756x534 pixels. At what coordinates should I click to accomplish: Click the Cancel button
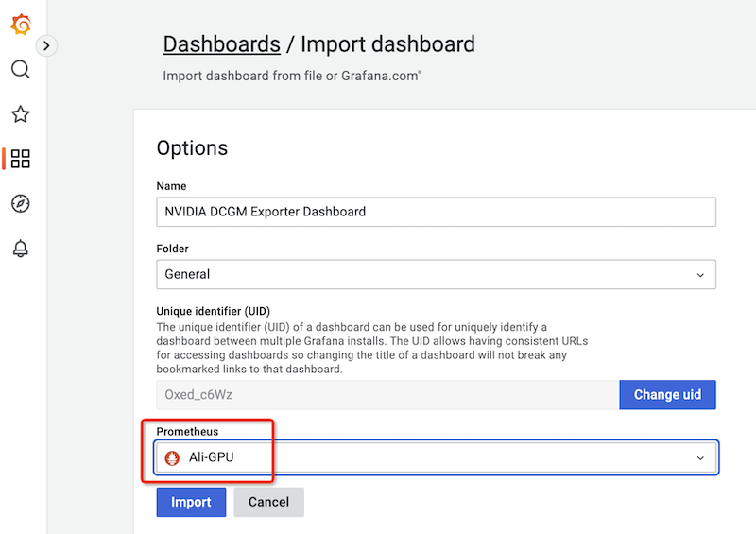pos(268,502)
